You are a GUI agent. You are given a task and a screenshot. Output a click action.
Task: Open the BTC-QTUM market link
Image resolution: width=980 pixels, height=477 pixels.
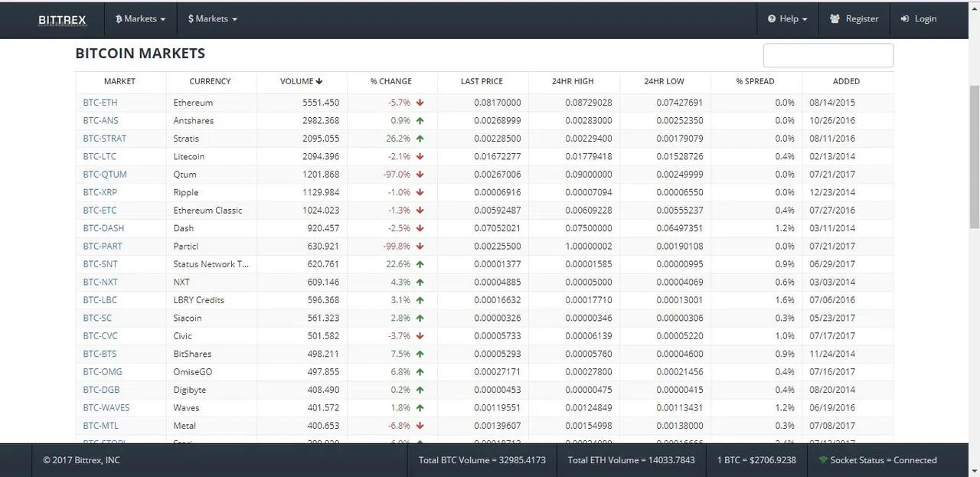(105, 175)
